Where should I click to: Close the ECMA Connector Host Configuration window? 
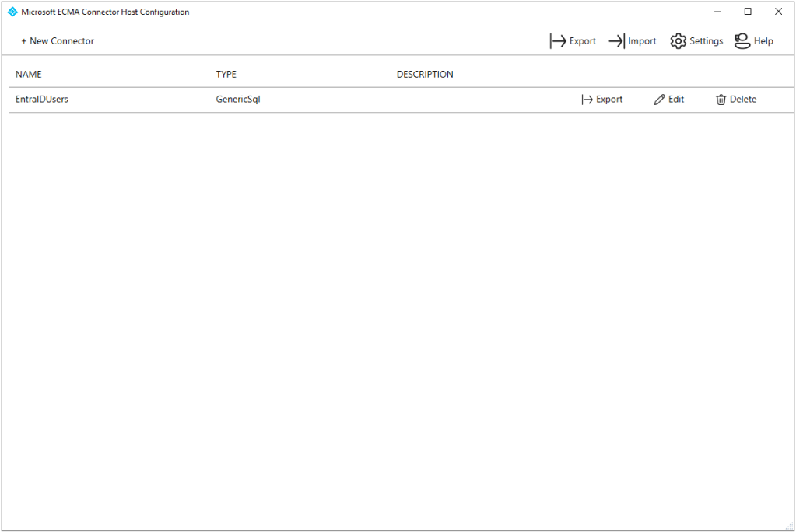click(x=778, y=12)
